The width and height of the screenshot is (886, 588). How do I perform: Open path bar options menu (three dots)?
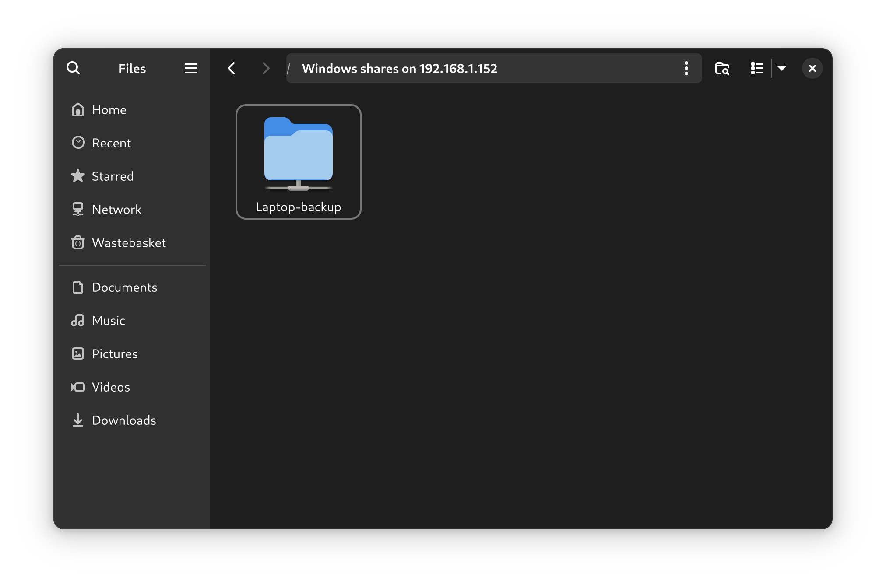pyautogui.click(x=686, y=68)
